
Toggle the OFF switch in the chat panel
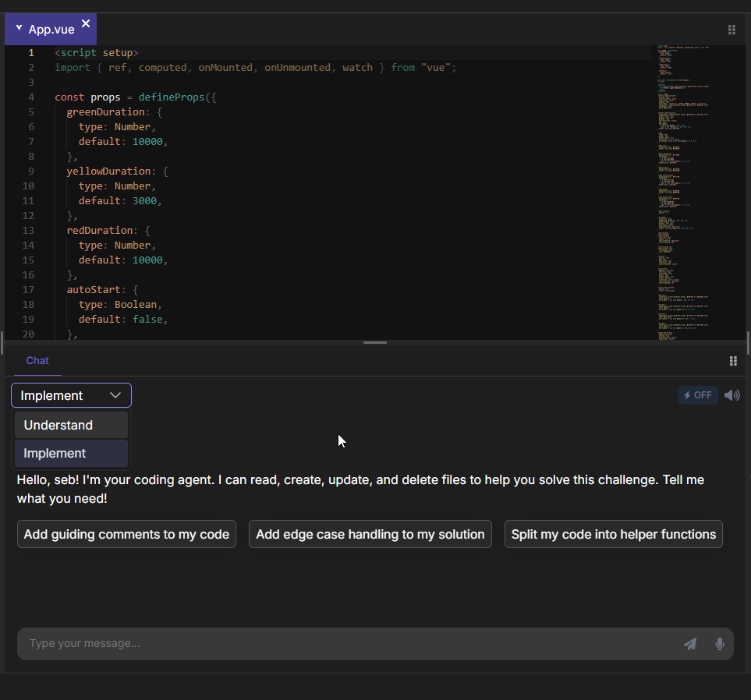697,394
